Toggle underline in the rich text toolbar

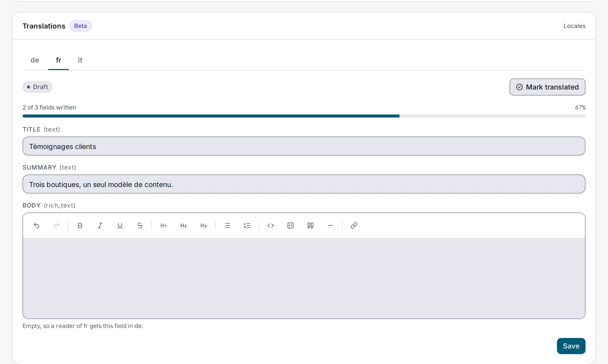tap(120, 225)
